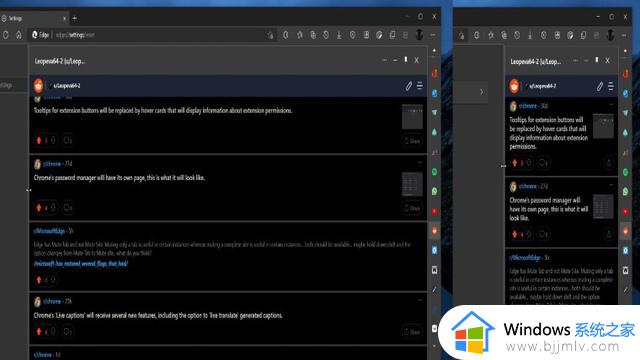
Task: Open a new tab with the plus button
Action: (x=75, y=18)
